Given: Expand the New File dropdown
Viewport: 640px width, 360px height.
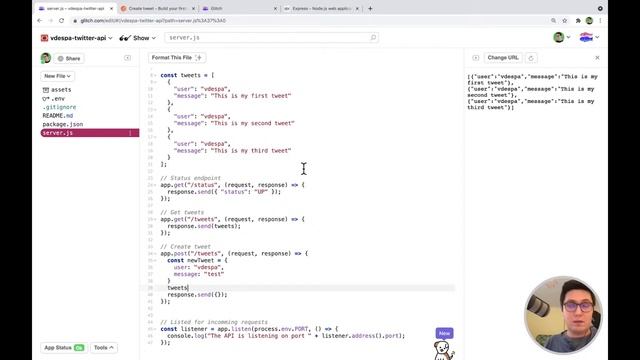Looking at the screenshot, I should coord(57,76).
